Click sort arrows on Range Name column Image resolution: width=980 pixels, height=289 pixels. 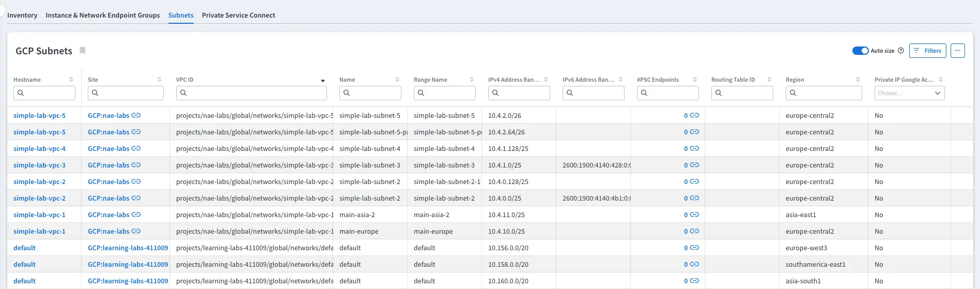[x=472, y=80]
